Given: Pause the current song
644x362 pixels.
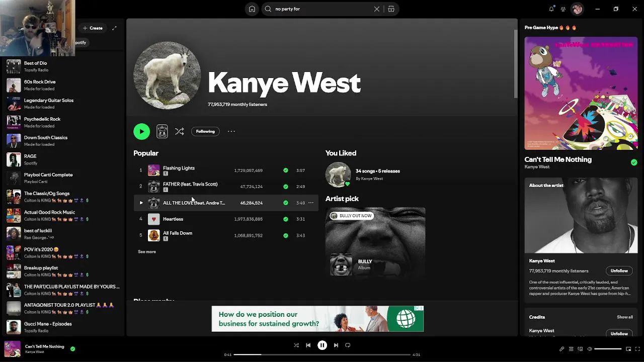Looking at the screenshot, I should pos(322,345).
